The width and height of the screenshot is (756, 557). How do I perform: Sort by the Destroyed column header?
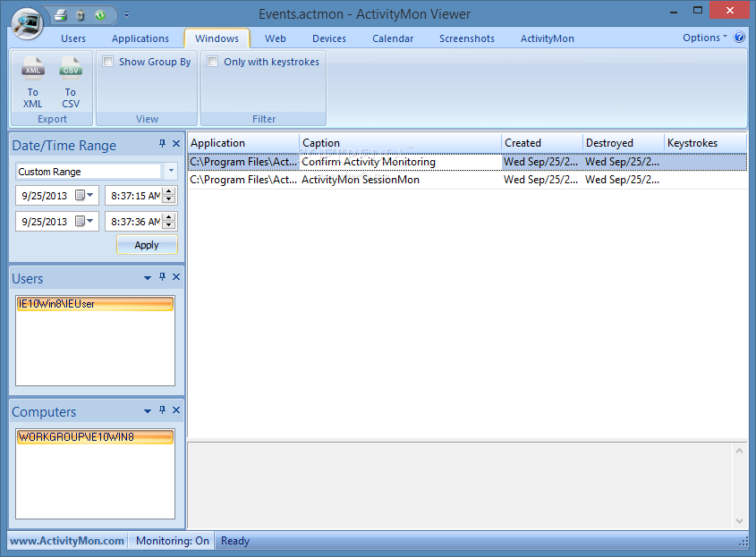624,143
